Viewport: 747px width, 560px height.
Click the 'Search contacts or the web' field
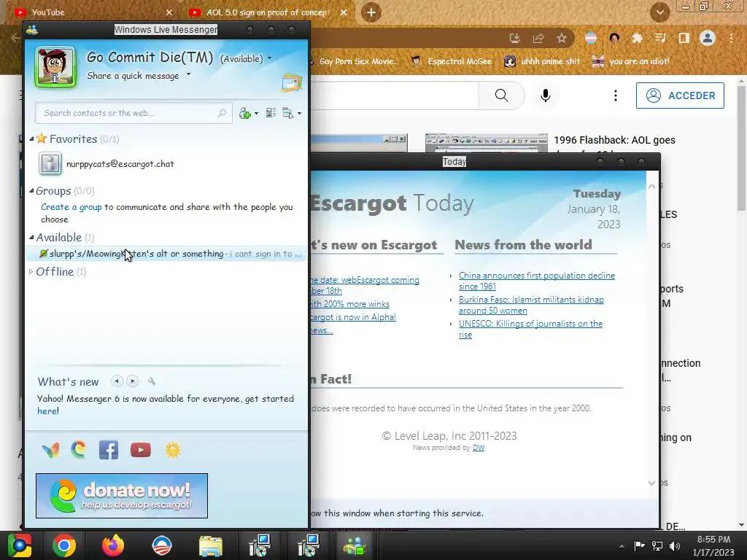tap(133, 113)
